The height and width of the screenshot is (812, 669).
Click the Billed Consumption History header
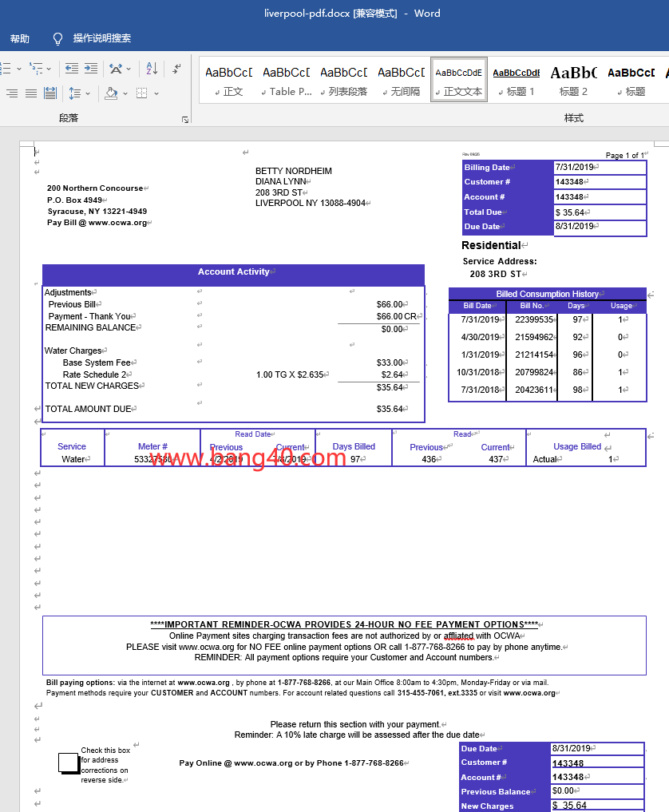(548, 294)
